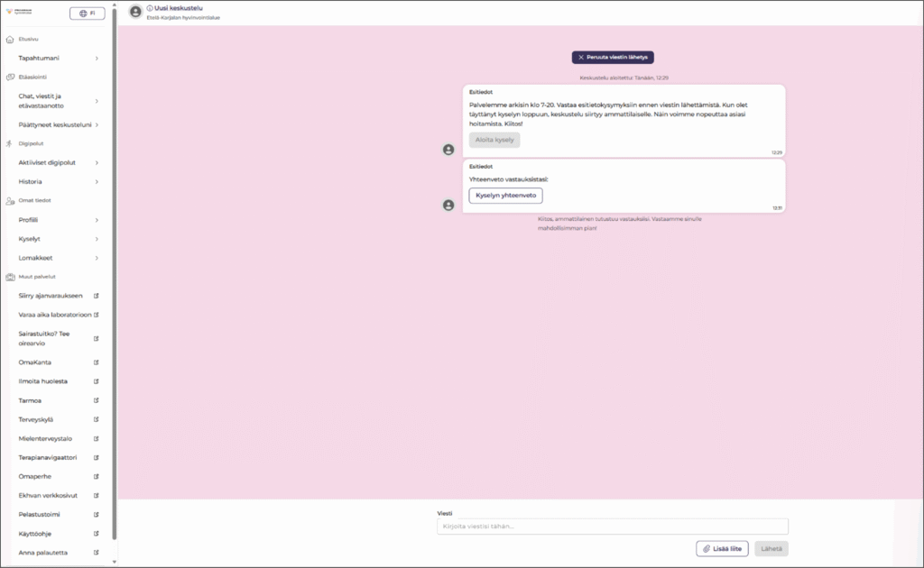Click the external link icon next to Terveyskylä
This screenshot has height=568, width=924.
coord(97,419)
